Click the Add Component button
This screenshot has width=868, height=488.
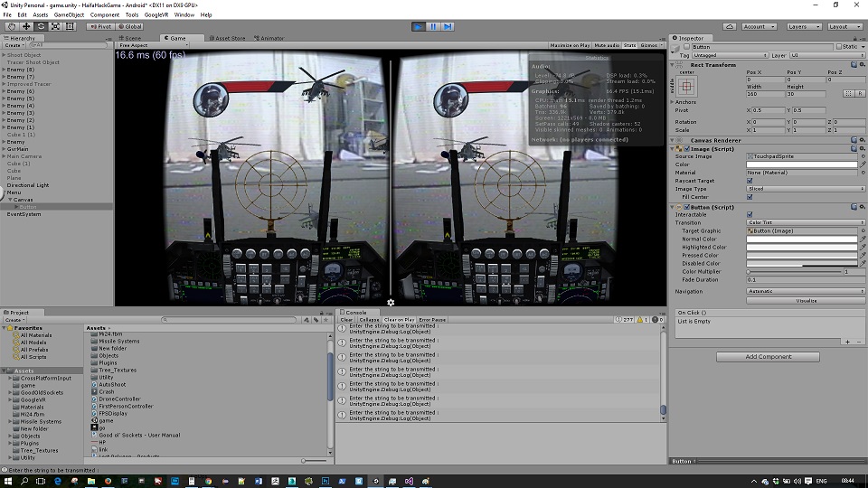point(769,357)
